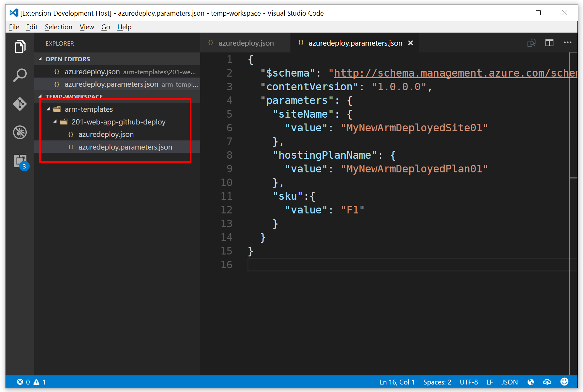
Task: Close the azuredeploy.parameters.json tab
Action: [411, 43]
